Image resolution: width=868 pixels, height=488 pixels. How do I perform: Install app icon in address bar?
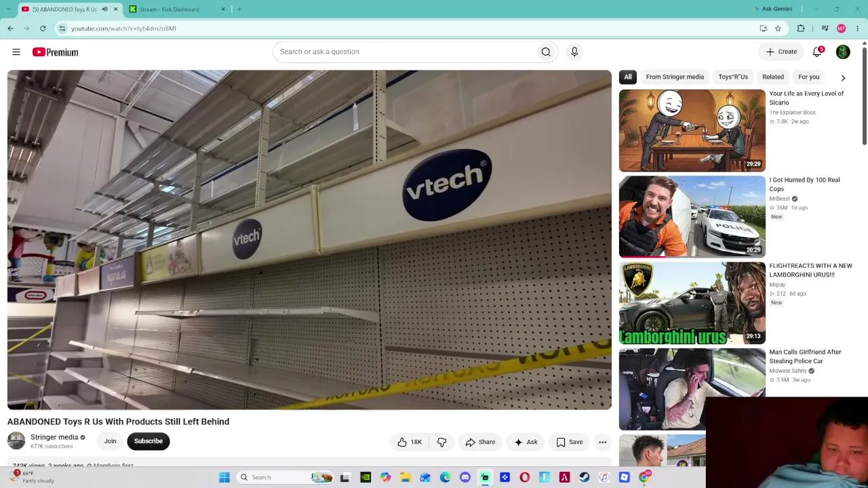pos(764,28)
